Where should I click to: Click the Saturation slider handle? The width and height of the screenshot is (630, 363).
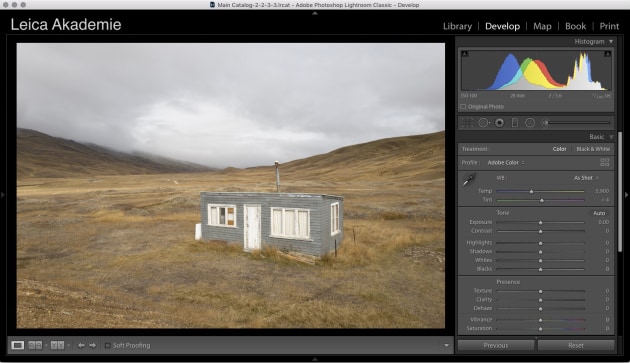[540, 329]
